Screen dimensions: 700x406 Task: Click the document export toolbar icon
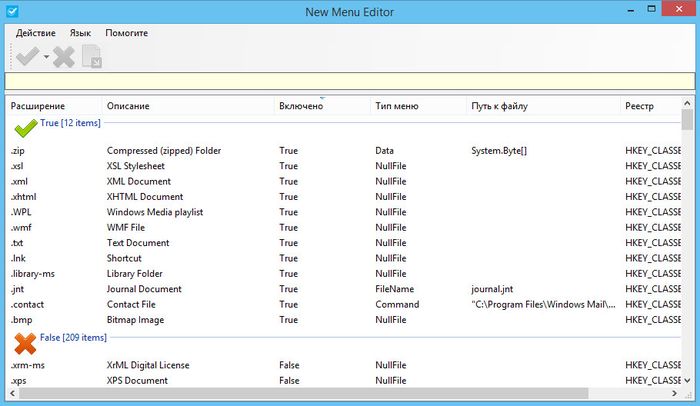pos(92,57)
